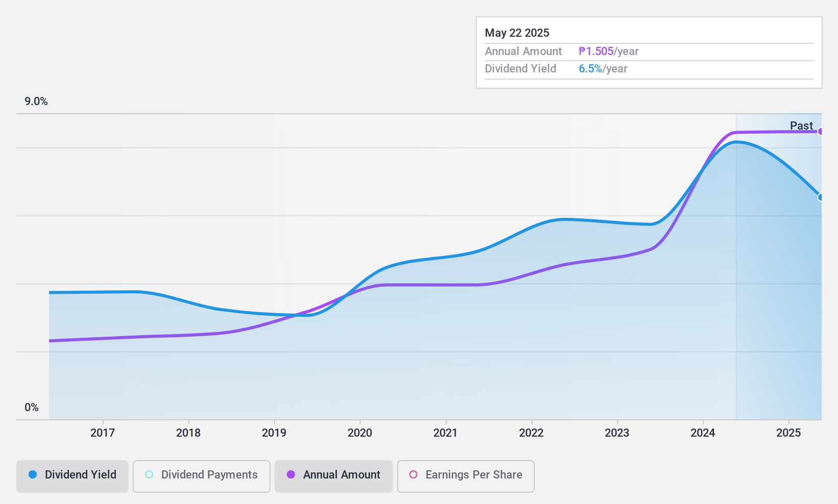The width and height of the screenshot is (838, 504).
Task: Click the 2020 x-axis label
Action: point(360,433)
